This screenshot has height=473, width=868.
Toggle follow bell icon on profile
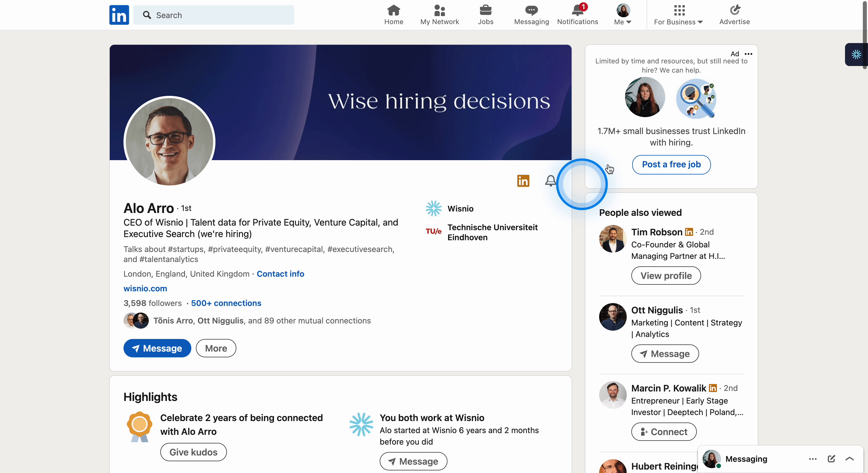[550, 179]
